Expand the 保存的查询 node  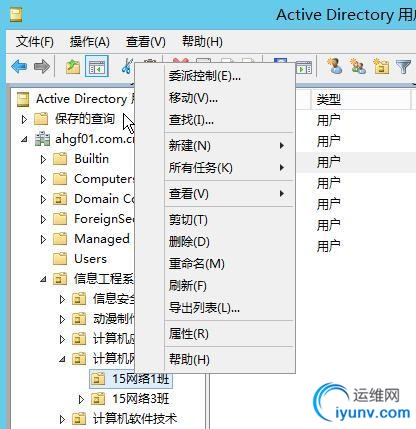24,119
